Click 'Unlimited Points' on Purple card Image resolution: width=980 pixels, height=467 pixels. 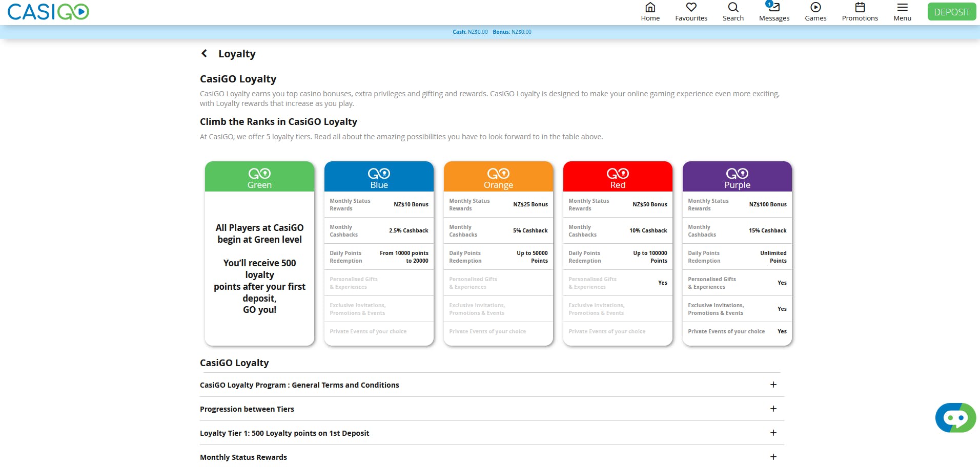(x=773, y=257)
